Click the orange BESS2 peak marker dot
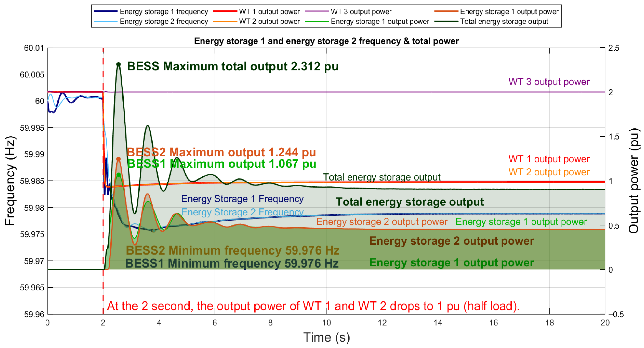Screen dimensions: 644x348 coord(119,159)
